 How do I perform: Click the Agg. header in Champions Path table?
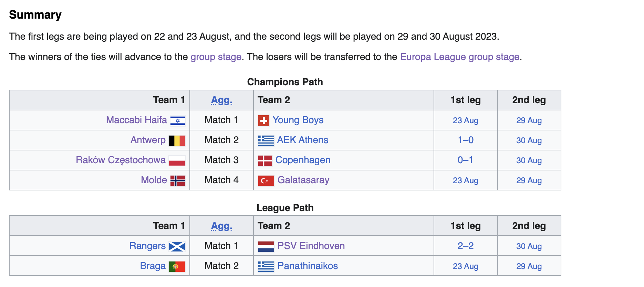click(221, 100)
